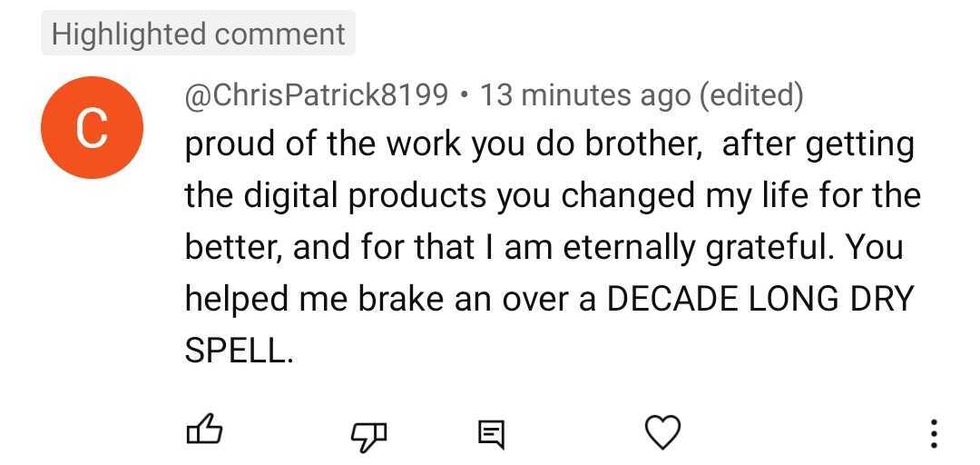The width and height of the screenshot is (980, 465).
Task: Heart the comment from ChrisPatrick8199
Action: tap(661, 432)
